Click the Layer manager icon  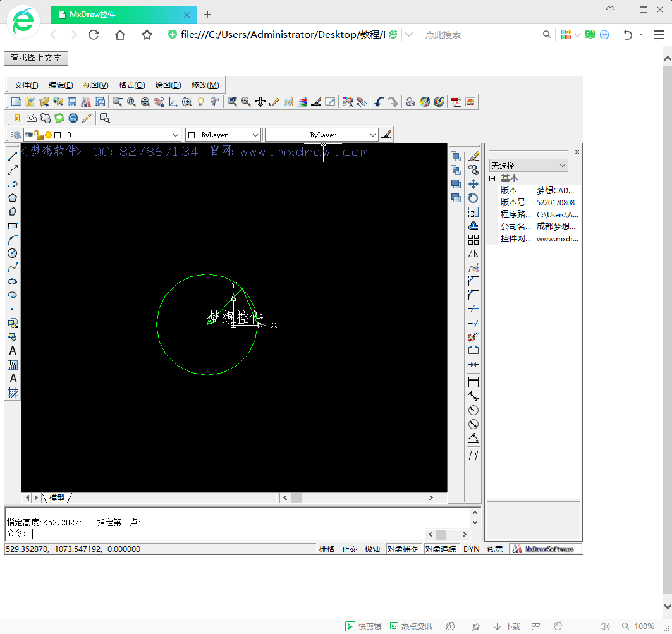pyautogui.click(x=16, y=135)
